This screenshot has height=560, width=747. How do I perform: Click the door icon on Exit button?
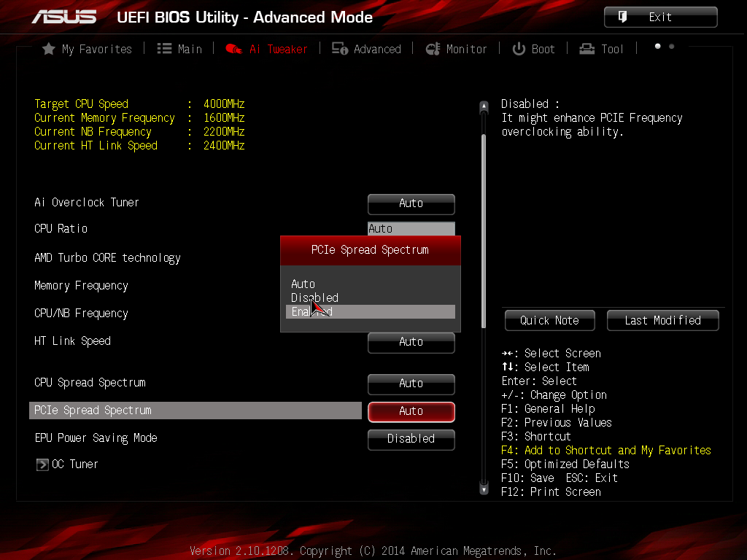(622, 17)
